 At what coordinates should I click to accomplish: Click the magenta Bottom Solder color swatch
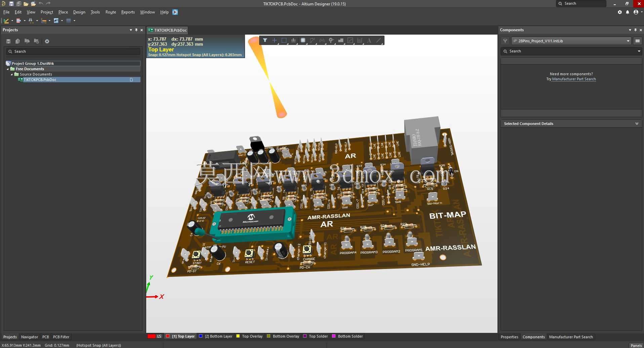pos(334,336)
